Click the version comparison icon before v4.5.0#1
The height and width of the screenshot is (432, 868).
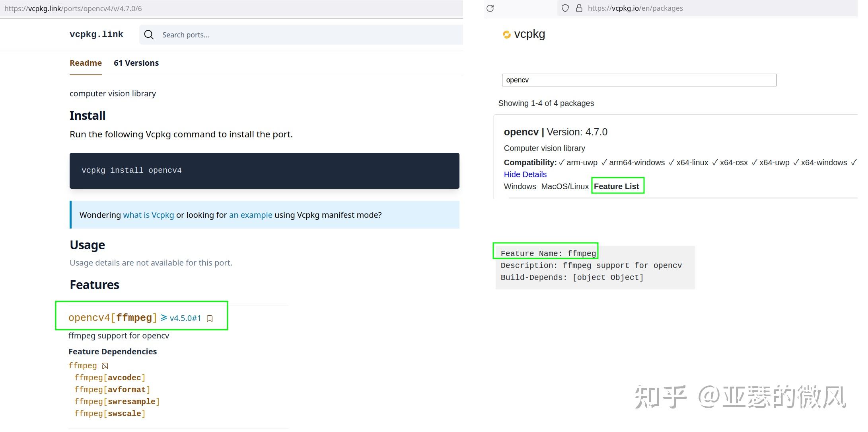coord(164,318)
